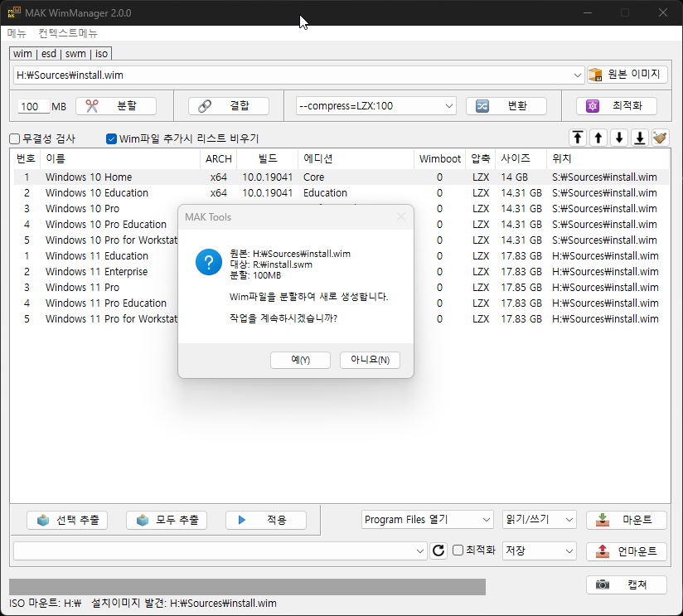The image size is (683, 616).
Task: Click the ARCH column header
Action: (x=219, y=158)
